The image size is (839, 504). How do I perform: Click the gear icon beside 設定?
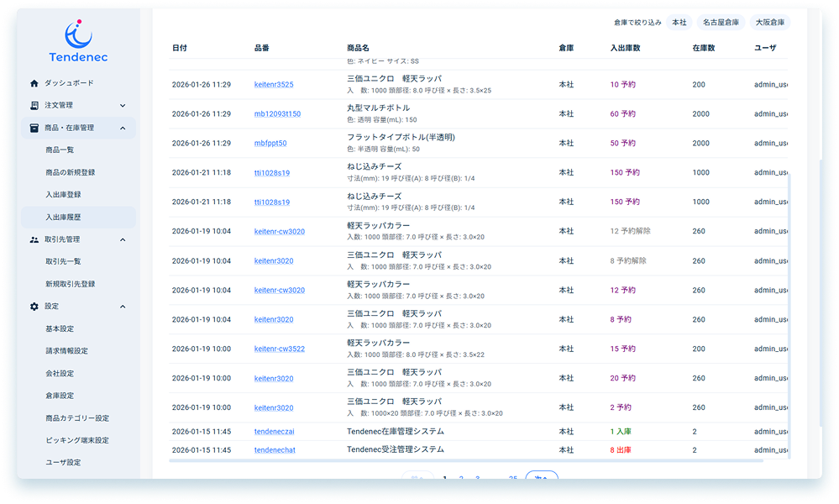click(34, 307)
